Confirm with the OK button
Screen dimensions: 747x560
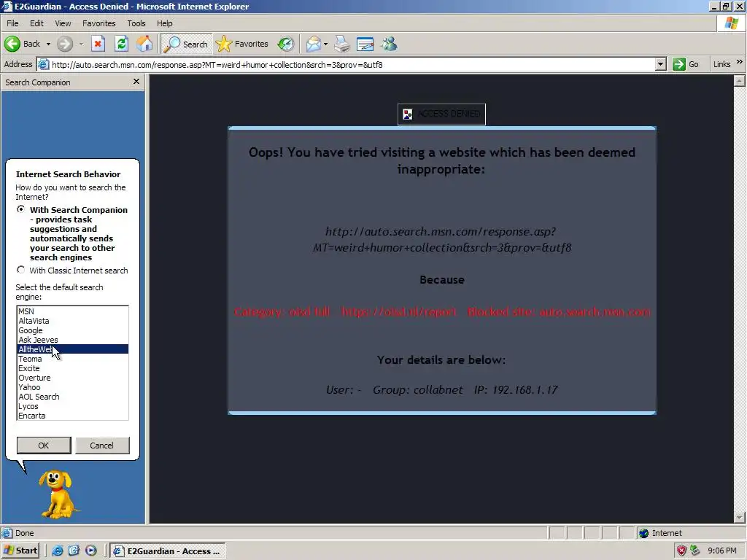44,446
